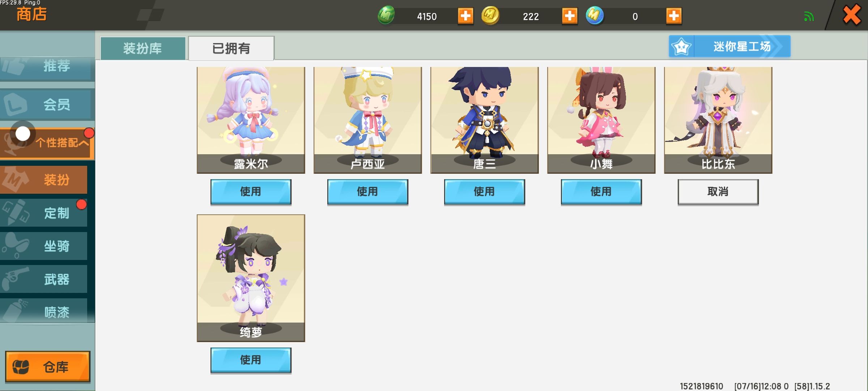Add more green mini beans currency
This screenshot has width=868, height=391.
tap(465, 16)
